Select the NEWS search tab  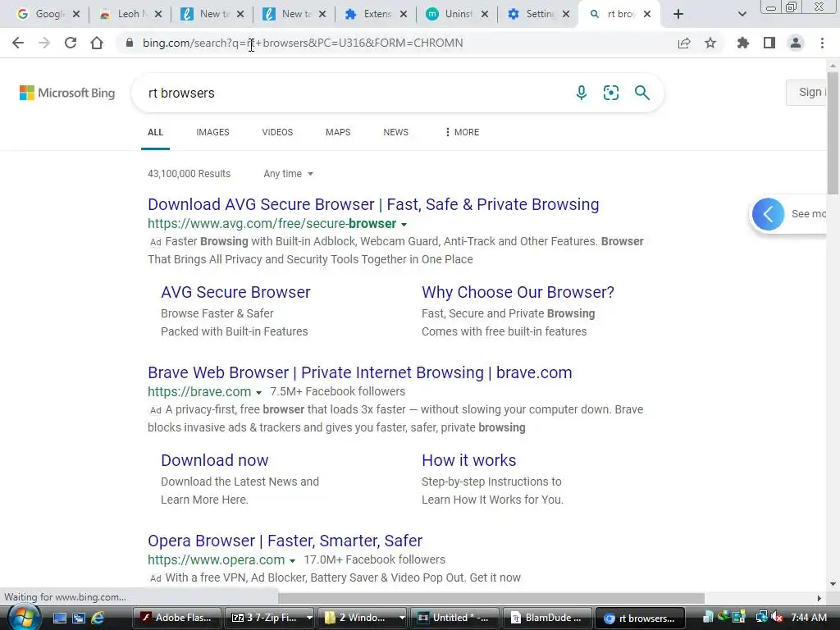396,132
